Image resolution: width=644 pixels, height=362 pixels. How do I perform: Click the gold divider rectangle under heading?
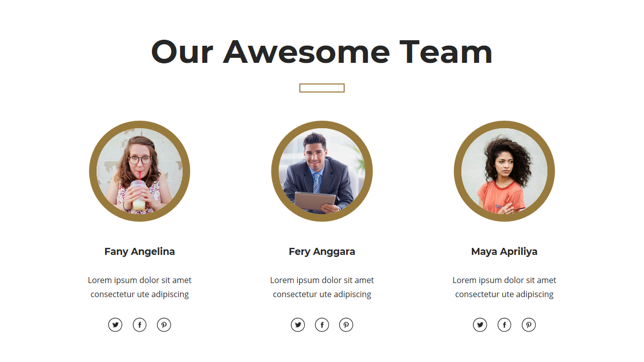pos(322,88)
